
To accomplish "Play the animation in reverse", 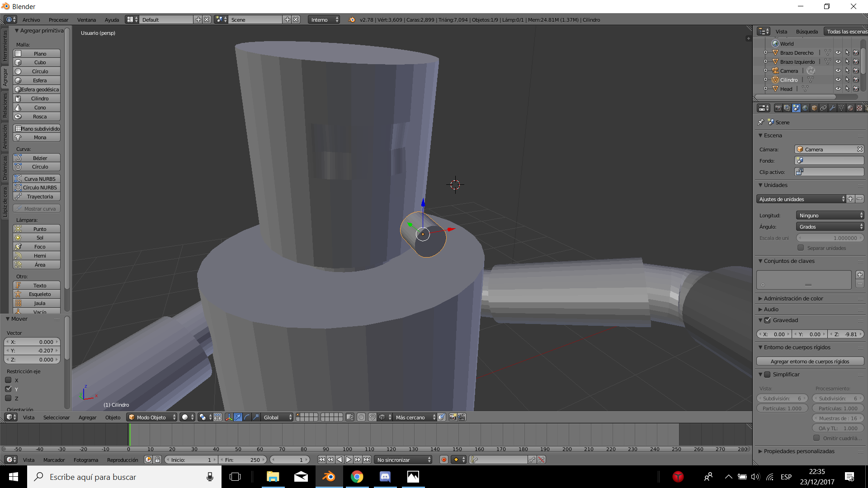I will (340, 460).
